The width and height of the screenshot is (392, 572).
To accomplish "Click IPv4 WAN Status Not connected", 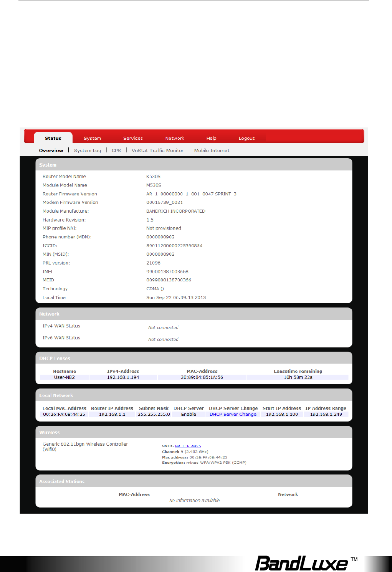I will tap(163, 327).
